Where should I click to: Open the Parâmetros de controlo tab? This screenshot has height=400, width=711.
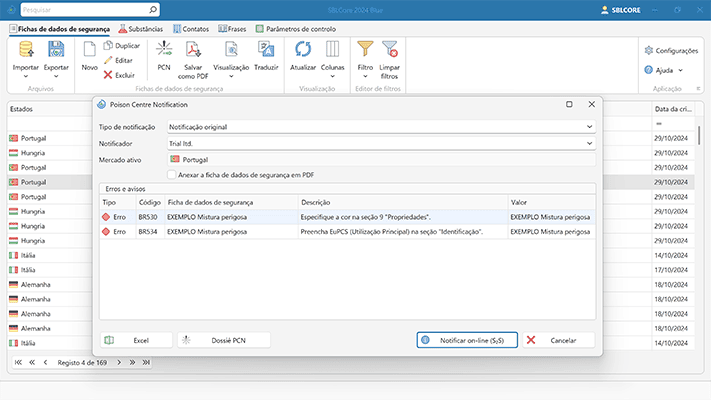point(298,29)
